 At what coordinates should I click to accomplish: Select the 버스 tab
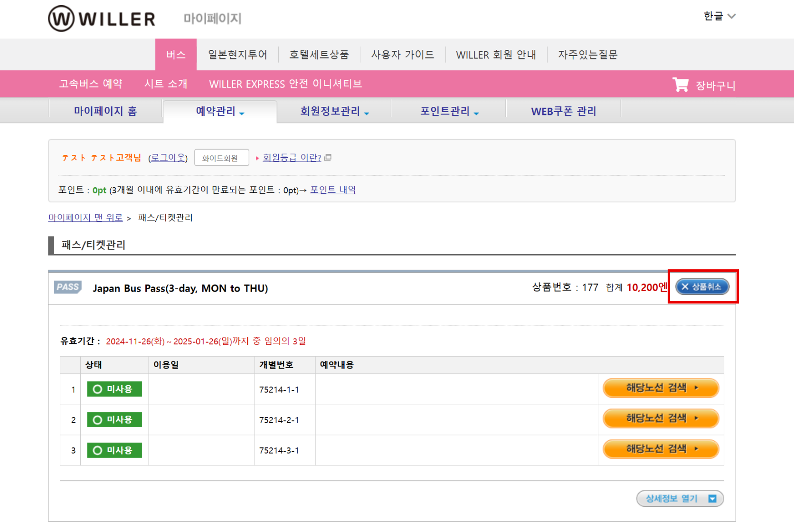(176, 55)
